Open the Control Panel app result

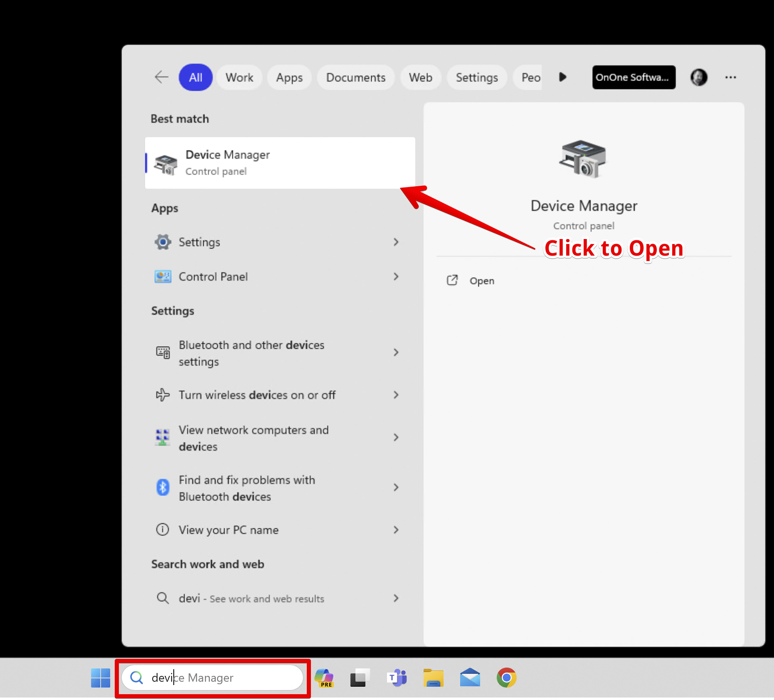(276, 276)
